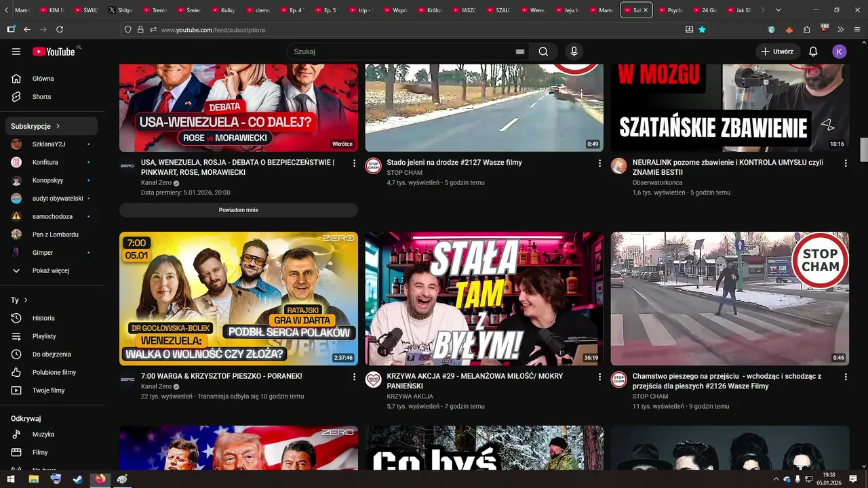Play Chamstwo pieszego crosswalk thumbnail
This screenshot has width=868, height=488.
[x=730, y=299]
